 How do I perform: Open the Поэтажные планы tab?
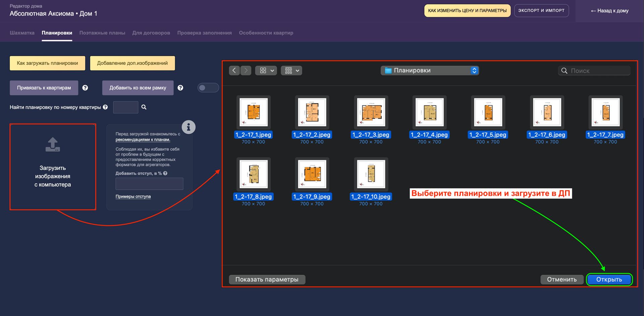[102, 33]
